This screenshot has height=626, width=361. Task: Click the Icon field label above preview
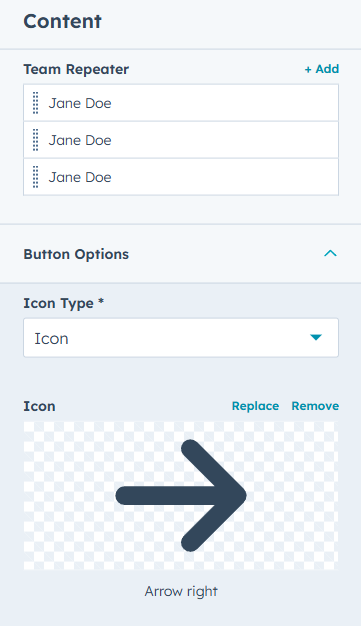40,406
